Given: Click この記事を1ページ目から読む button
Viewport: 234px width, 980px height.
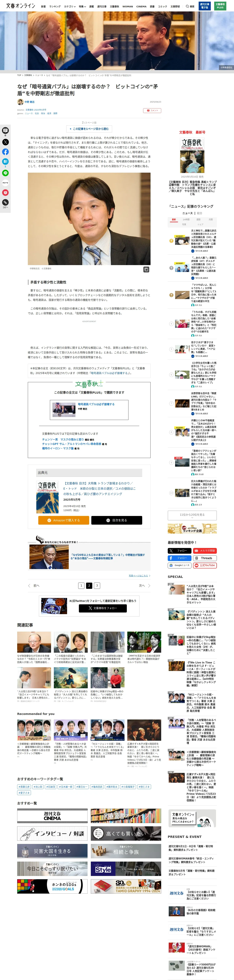Looking at the screenshot, I should 89,129.
